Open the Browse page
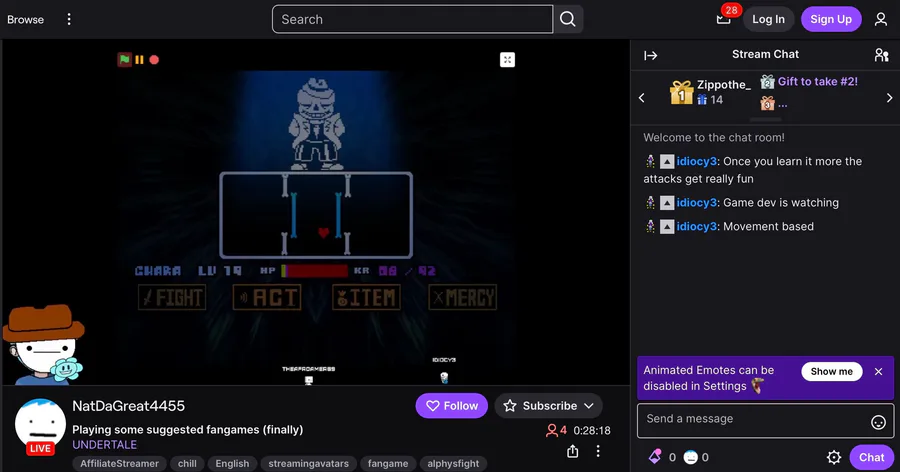Image resolution: width=900 pixels, height=472 pixels. coord(25,20)
